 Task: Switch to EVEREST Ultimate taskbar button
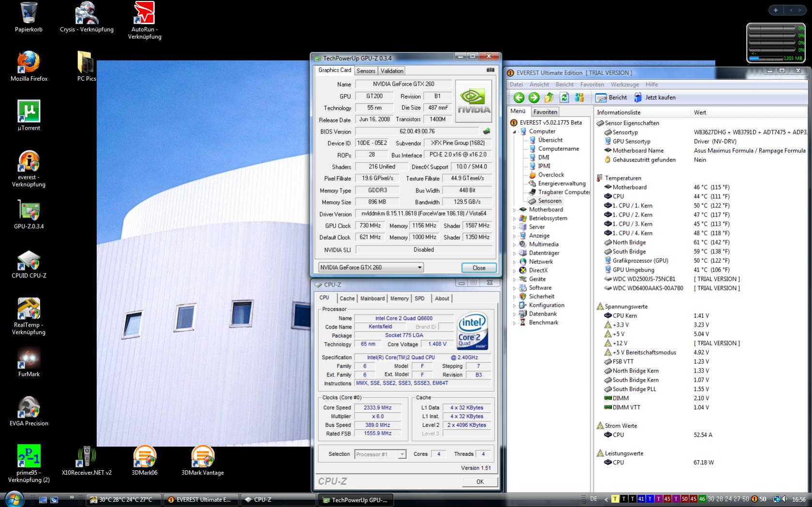click(x=200, y=500)
